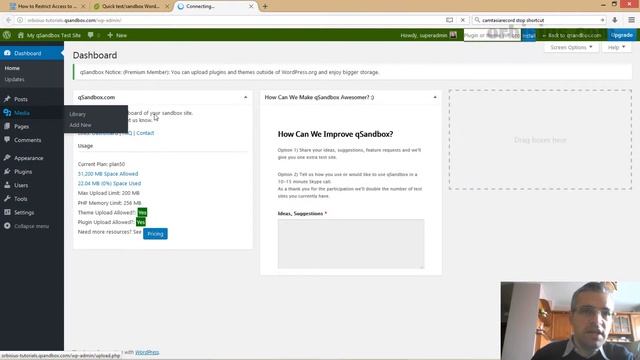The height and width of the screenshot is (360, 640).
Task: Follow the WordPress footer link
Action: pos(147,352)
